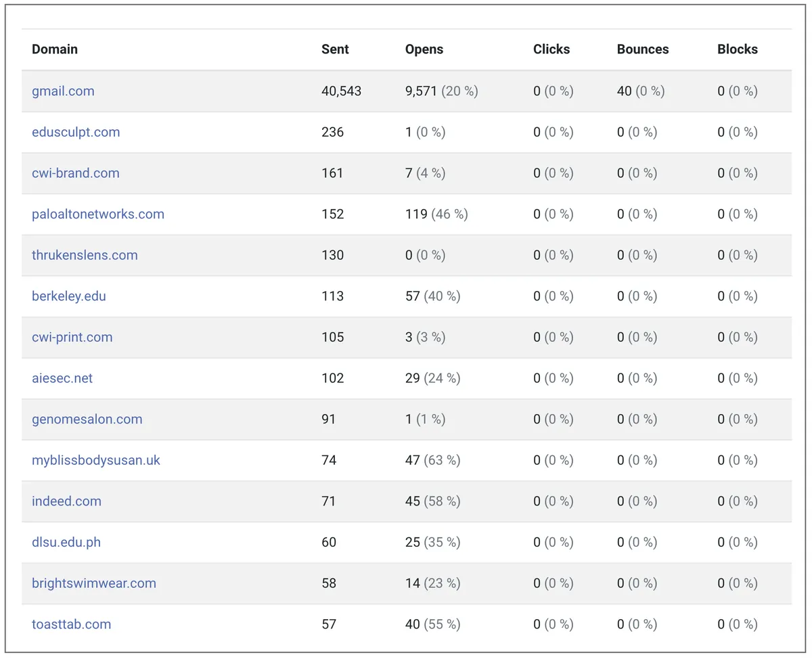Select the 58 sent value for brightswimwear.com

tap(329, 583)
